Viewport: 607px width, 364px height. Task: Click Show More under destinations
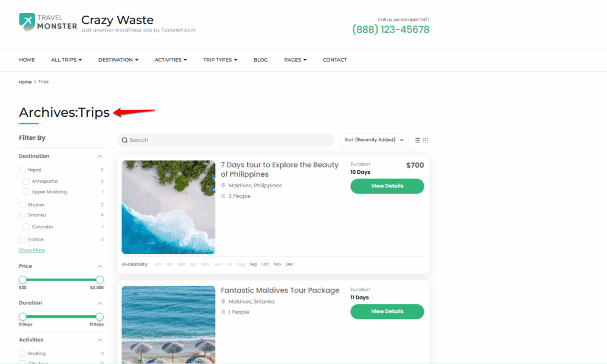coord(32,250)
